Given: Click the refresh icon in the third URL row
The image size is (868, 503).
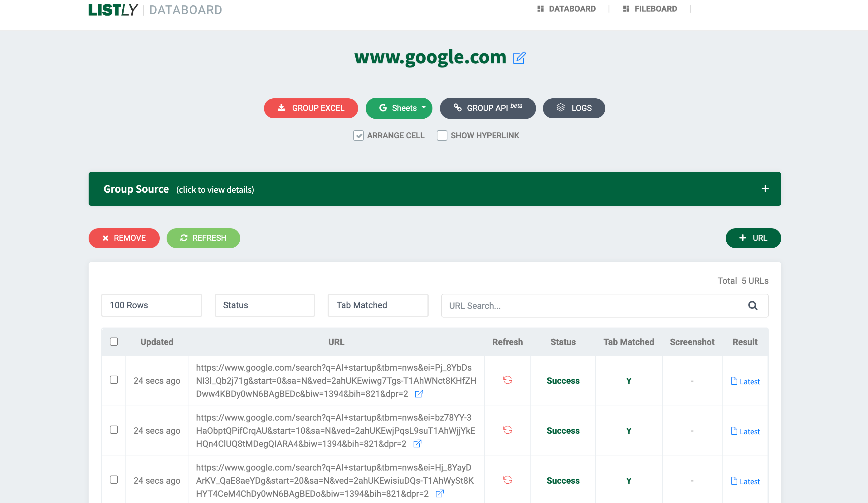Looking at the screenshot, I should pyautogui.click(x=507, y=480).
